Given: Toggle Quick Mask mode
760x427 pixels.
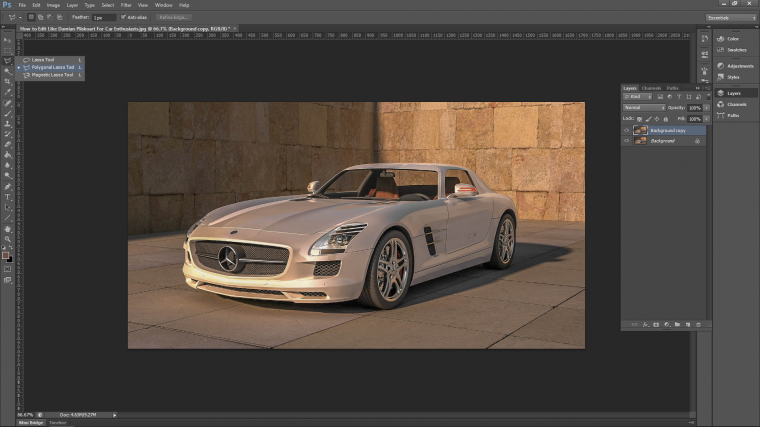Looking at the screenshot, I should click(7, 269).
